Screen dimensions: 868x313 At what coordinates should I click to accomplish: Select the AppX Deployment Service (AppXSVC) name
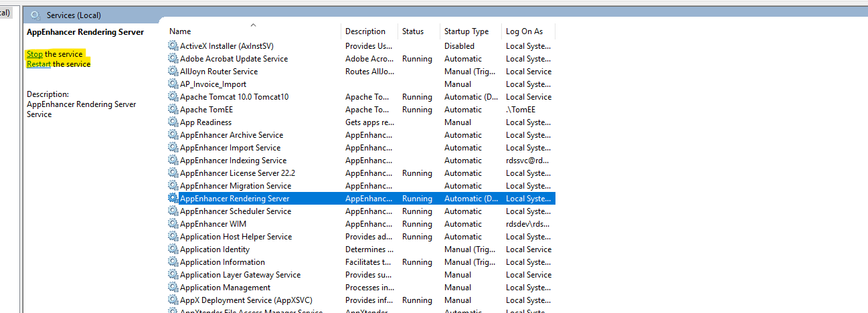pos(246,300)
